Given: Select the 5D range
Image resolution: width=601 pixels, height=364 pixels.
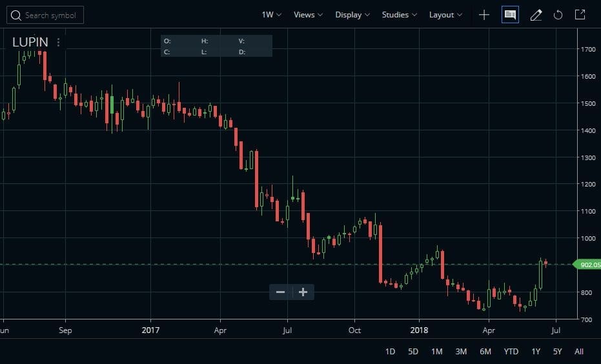Looking at the screenshot, I should coord(413,351).
